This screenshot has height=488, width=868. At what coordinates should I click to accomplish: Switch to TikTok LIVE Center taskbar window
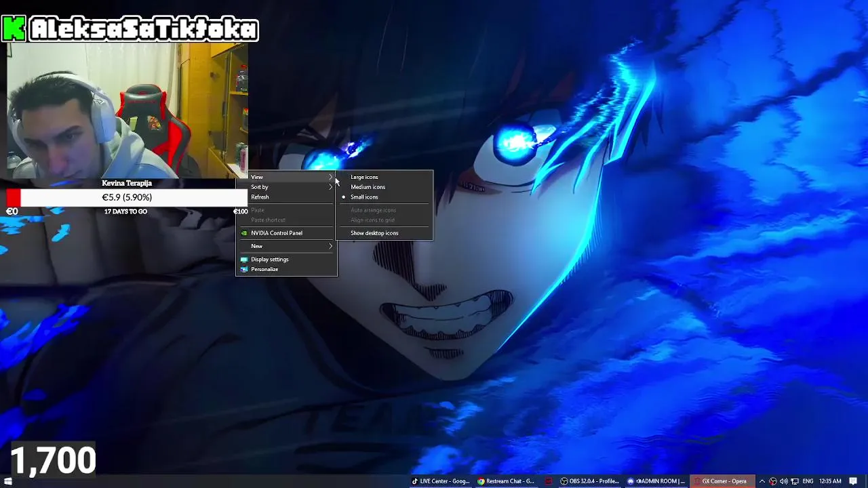441,481
